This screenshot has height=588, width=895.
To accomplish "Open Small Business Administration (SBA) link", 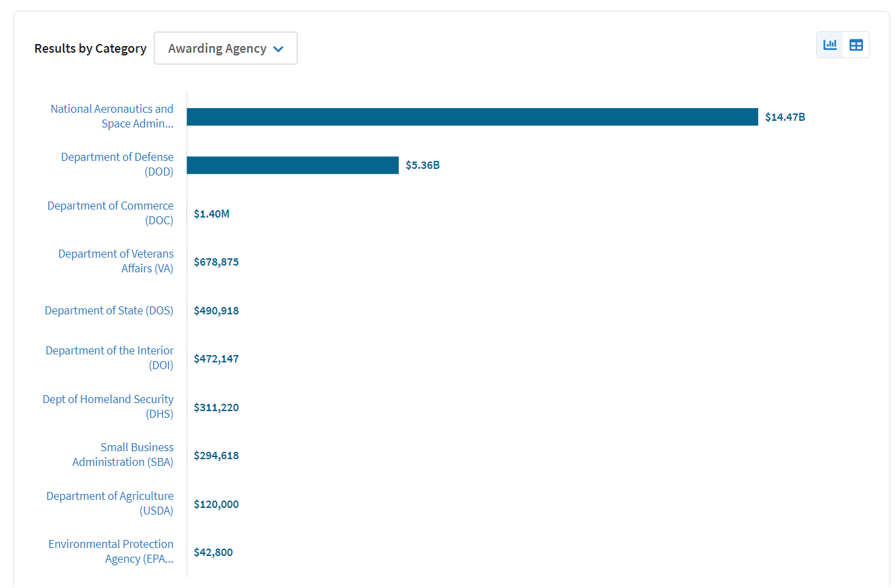I will click(123, 455).
